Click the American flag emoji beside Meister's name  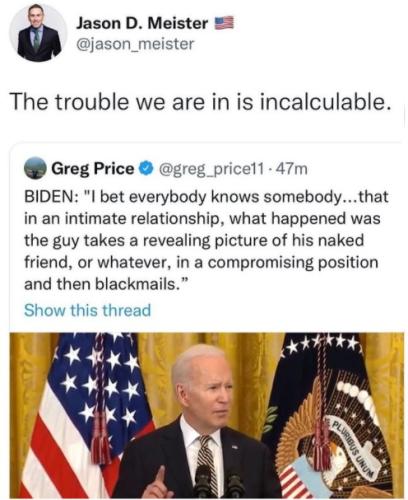[224, 24]
